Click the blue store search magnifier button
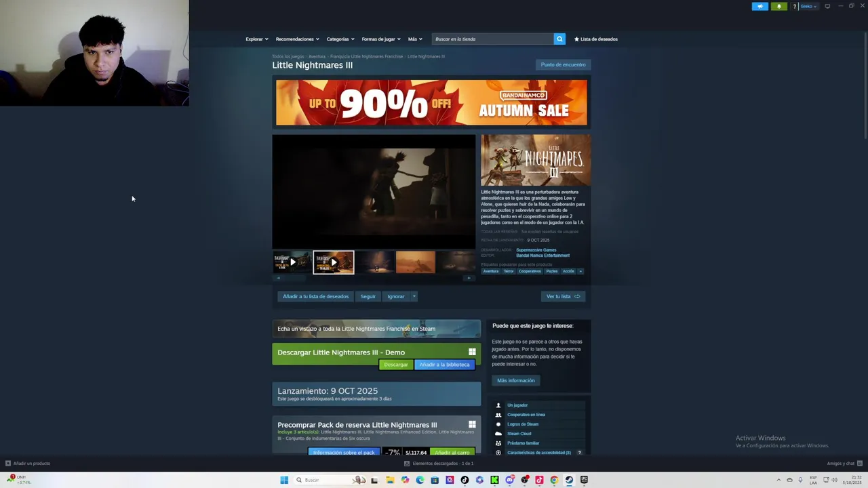The height and width of the screenshot is (488, 868). pyautogui.click(x=559, y=39)
